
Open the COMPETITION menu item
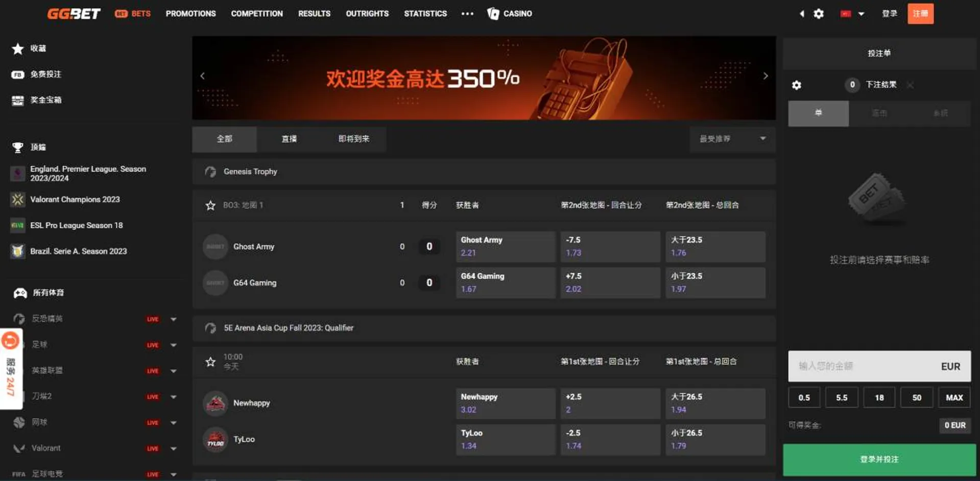click(x=257, y=14)
